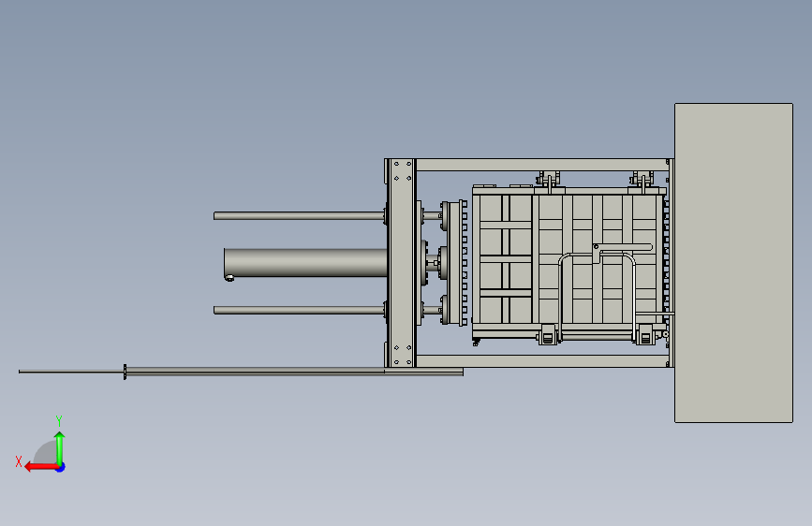Image resolution: width=812 pixels, height=526 pixels.
Task: Select the U-shaped pipe on the ribbed box
Action: [x=597, y=296]
